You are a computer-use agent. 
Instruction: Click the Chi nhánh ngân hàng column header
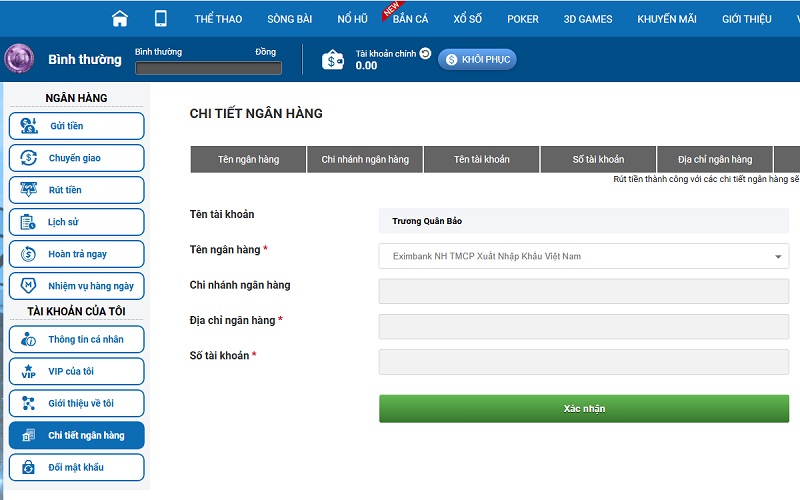[x=365, y=159]
